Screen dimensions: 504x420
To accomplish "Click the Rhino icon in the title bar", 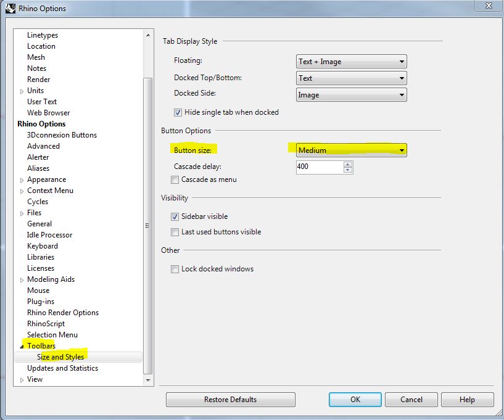I will point(10,9).
